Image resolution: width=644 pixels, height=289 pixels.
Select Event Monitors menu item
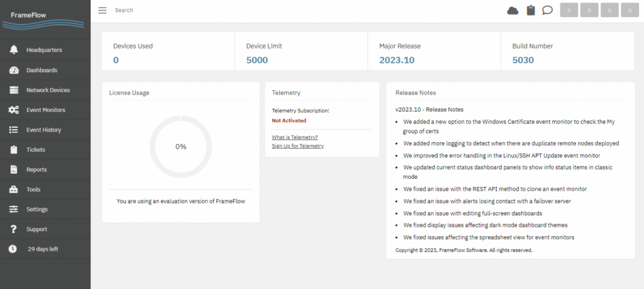pos(45,110)
